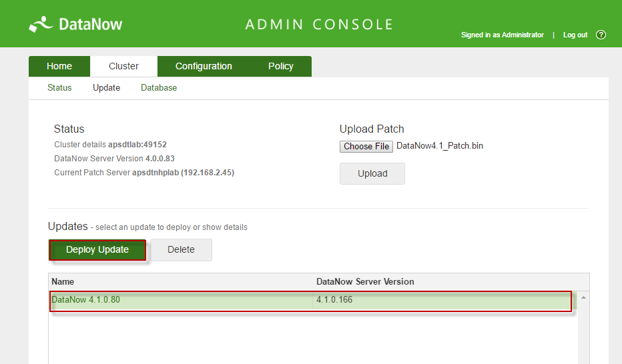Select the Cluster tab
The width and height of the screenshot is (622, 364).
[123, 66]
